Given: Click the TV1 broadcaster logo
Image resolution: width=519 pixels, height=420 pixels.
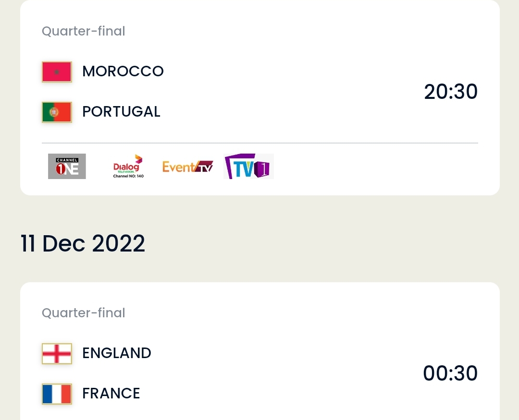Looking at the screenshot, I should [248, 167].
